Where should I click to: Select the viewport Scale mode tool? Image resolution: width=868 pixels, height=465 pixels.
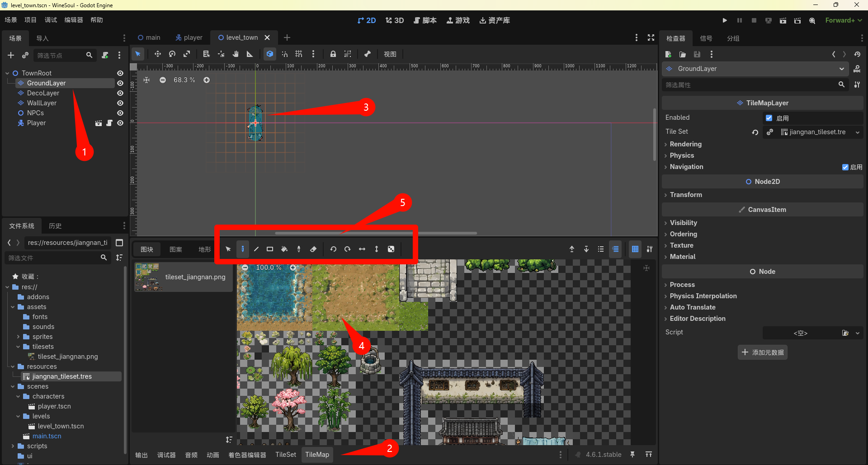tap(187, 54)
